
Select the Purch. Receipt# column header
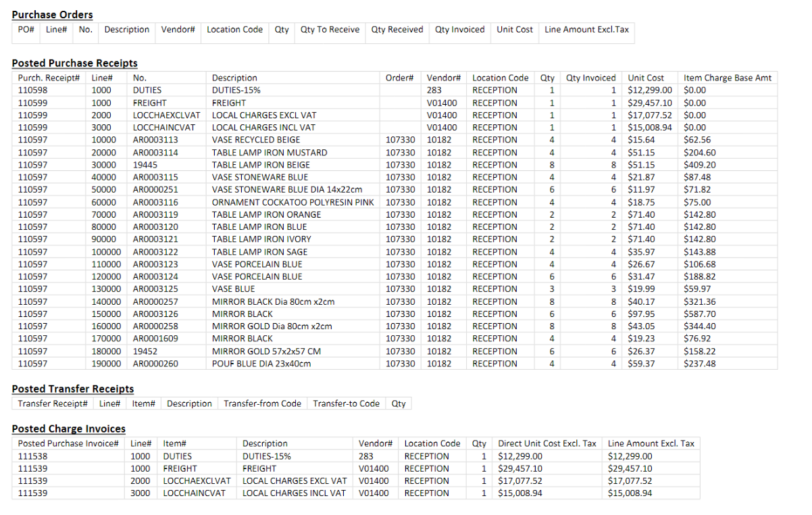pos(49,78)
